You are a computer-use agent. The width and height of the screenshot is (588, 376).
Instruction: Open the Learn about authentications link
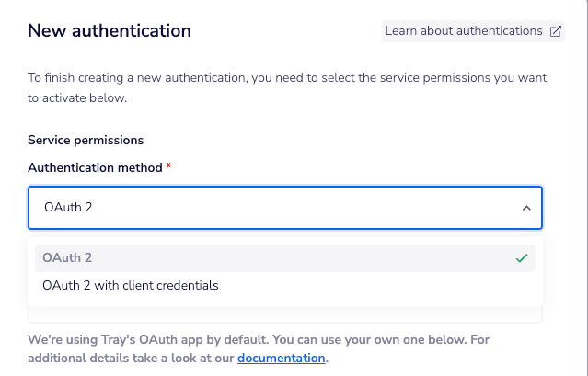464,31
